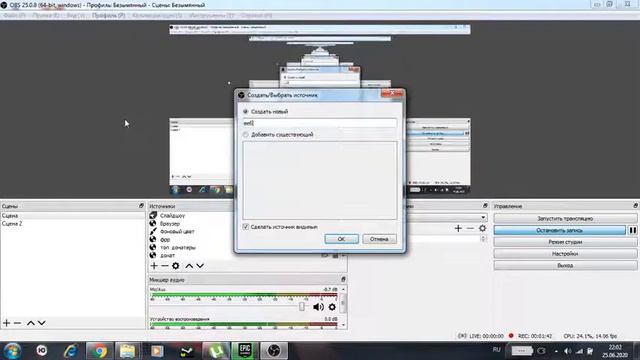Select the 'Создать новый' radio button

tap(245, 111)
